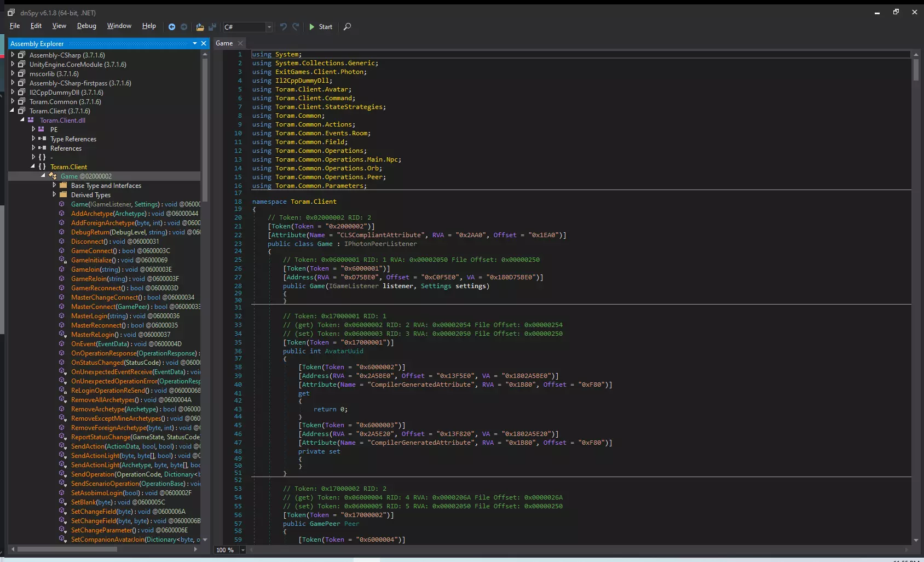Expand the Base Type and Interfaces folder
This screenshot has width=924, height=562.
tap(54, 185)
